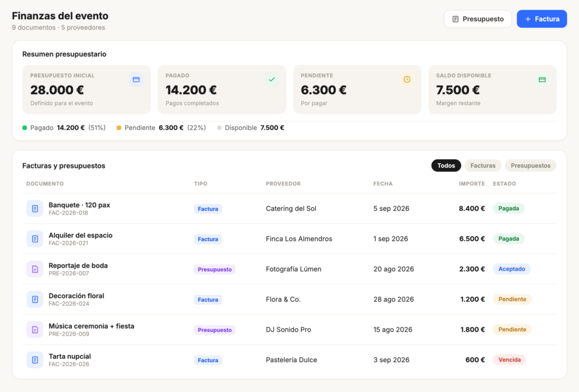Click document icon for Tarta nupcial
Image resolution: width=579 pixels, height=392 pixels.
click(34, 360)
